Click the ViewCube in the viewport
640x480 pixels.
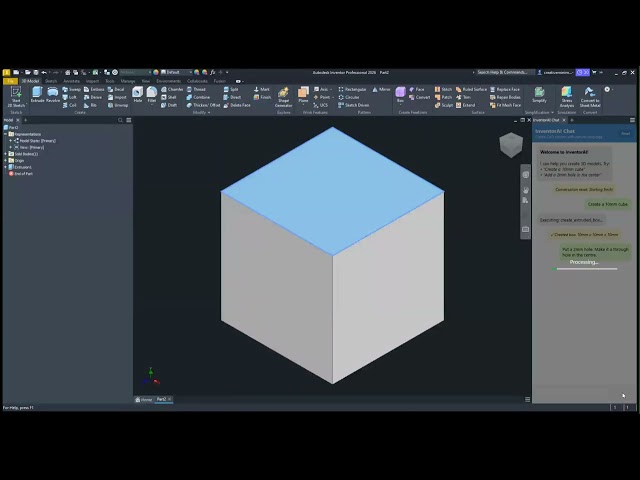pos(511,144)
